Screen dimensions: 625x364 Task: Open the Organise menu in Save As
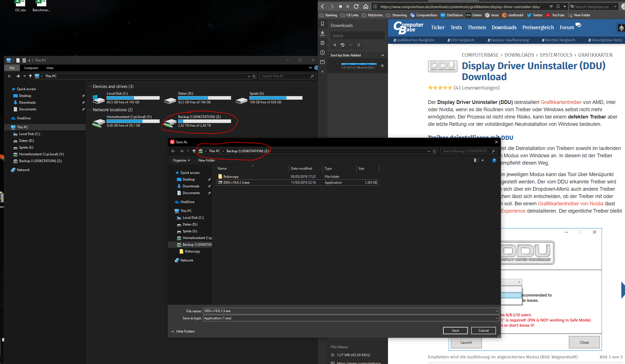(x=181, y=160)
